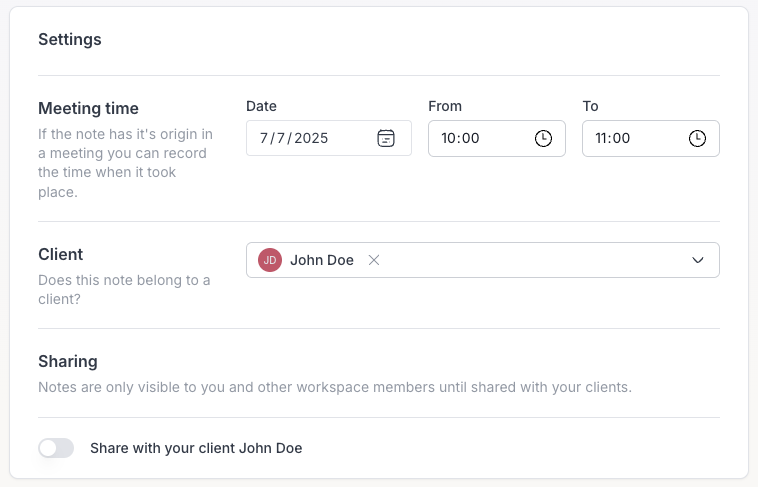Click the clock icon in the To field

(x=697, y=138)
